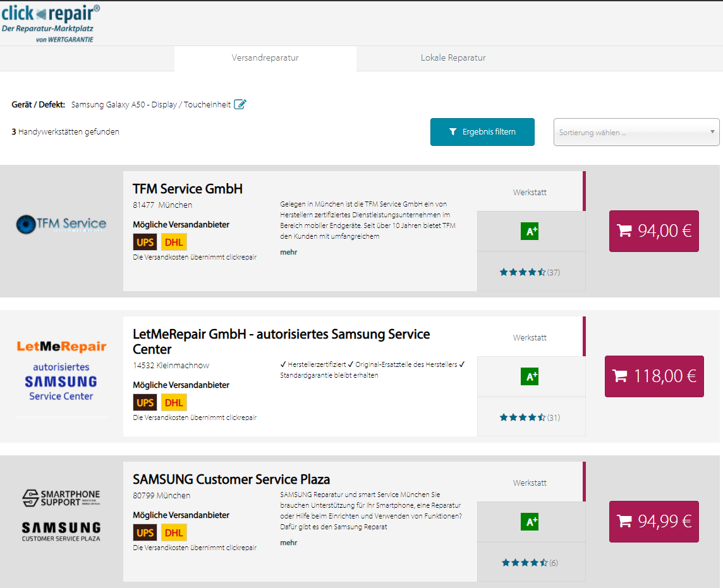Click the Samsung Customer Service Plaza logo

(61, 515)
